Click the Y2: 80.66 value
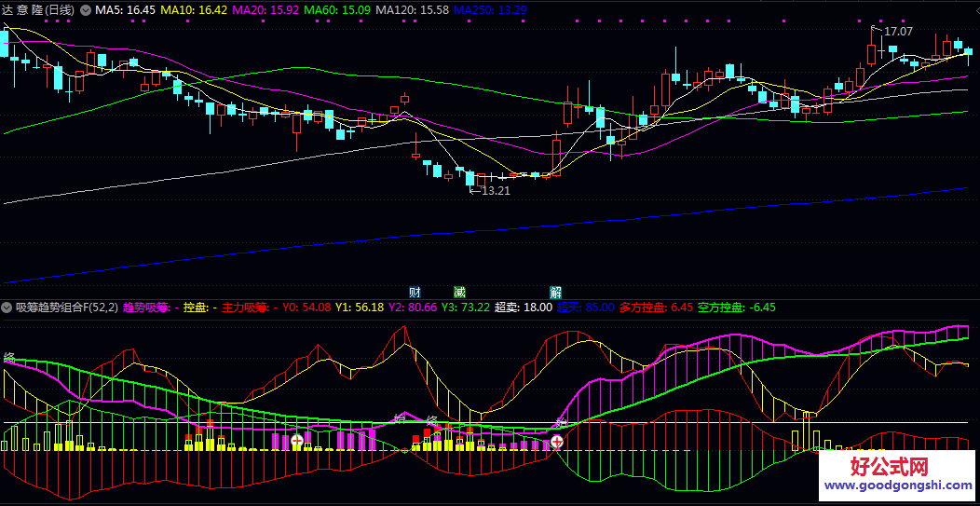 click(x=413, y=308)
